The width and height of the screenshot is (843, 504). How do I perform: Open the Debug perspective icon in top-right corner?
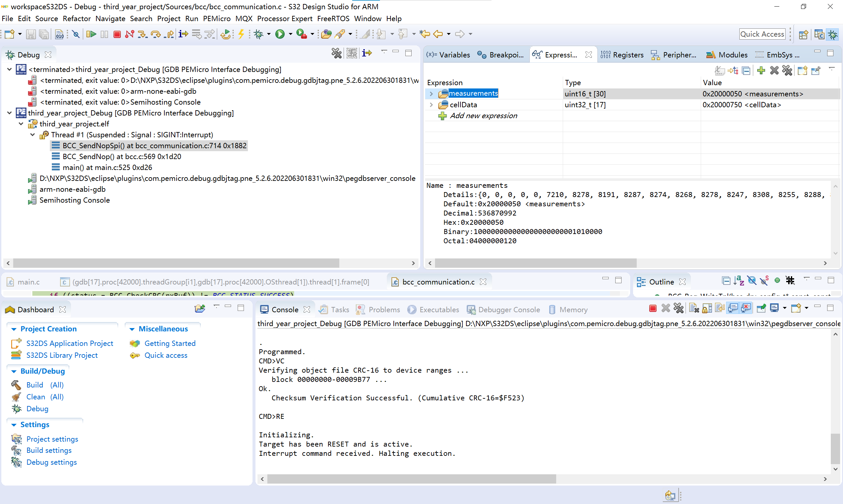[833, 34]
